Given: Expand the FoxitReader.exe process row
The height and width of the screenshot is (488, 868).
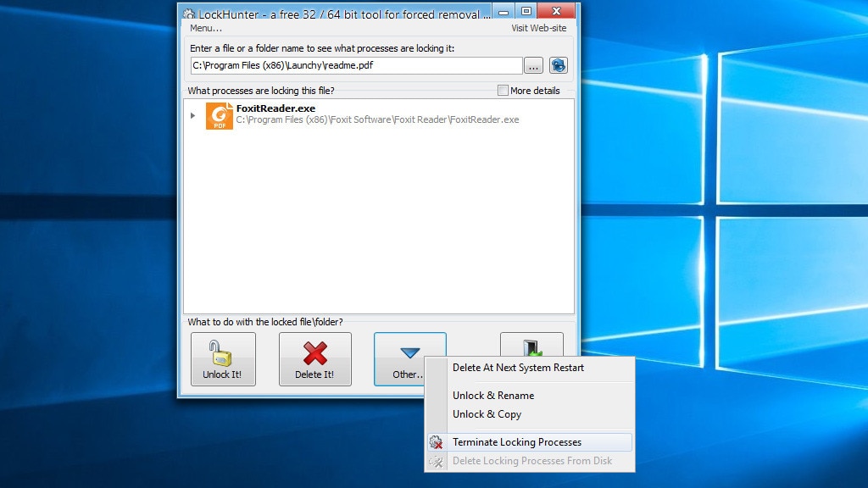Looking at the screenshot, I should click(192, 115).
